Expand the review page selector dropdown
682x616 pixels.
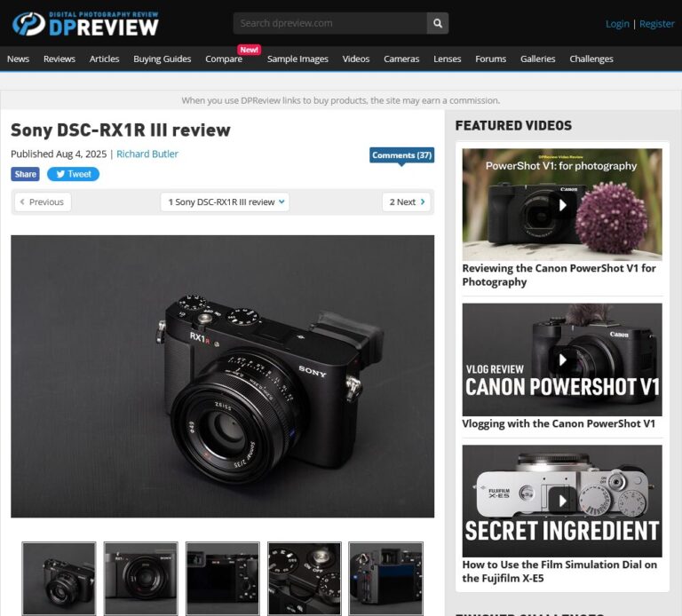click(x=225, y=202)
